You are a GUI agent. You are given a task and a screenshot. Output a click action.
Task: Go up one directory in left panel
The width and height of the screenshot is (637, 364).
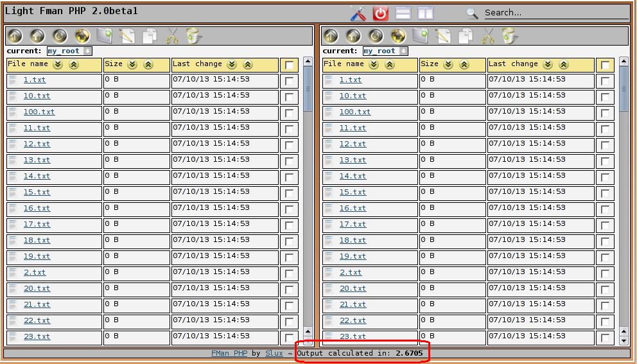click(x=15, y=36)
